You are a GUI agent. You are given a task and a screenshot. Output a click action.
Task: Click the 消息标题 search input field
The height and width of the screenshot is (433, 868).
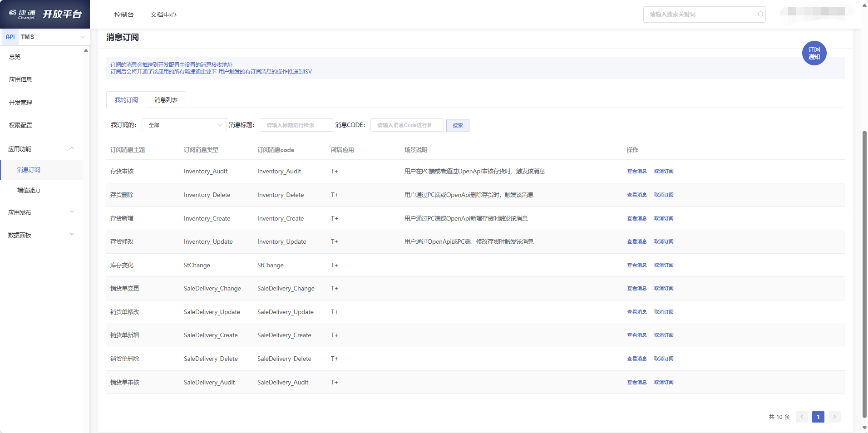pos(296,125)
